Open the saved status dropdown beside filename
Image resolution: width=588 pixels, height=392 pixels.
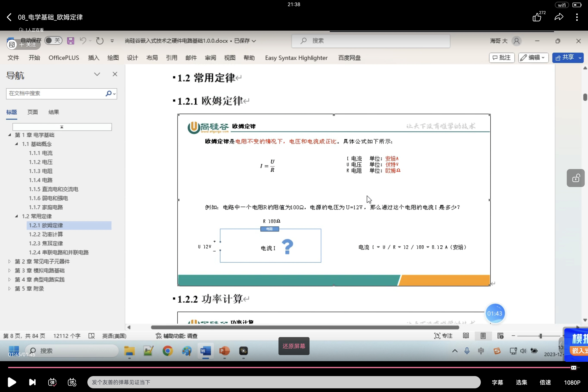click(254, 41)
